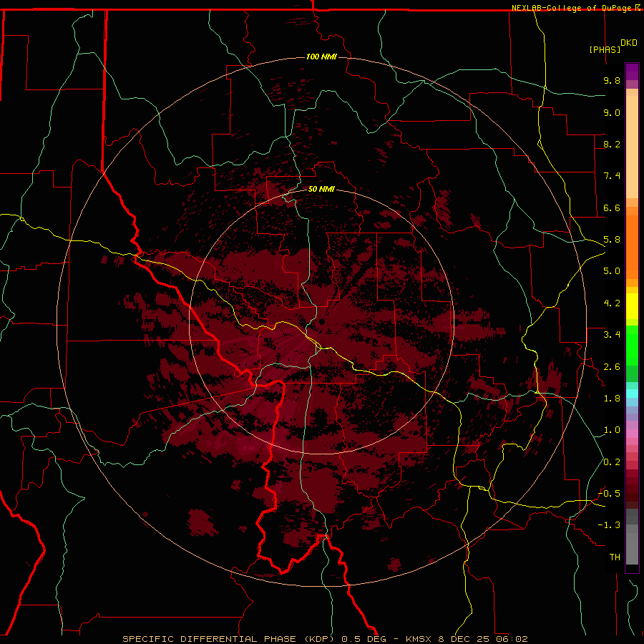Image resolution: width=644 pixels, height=644 pixels.
Task: Click the 3.4 legend value
Action: point(612,335)
